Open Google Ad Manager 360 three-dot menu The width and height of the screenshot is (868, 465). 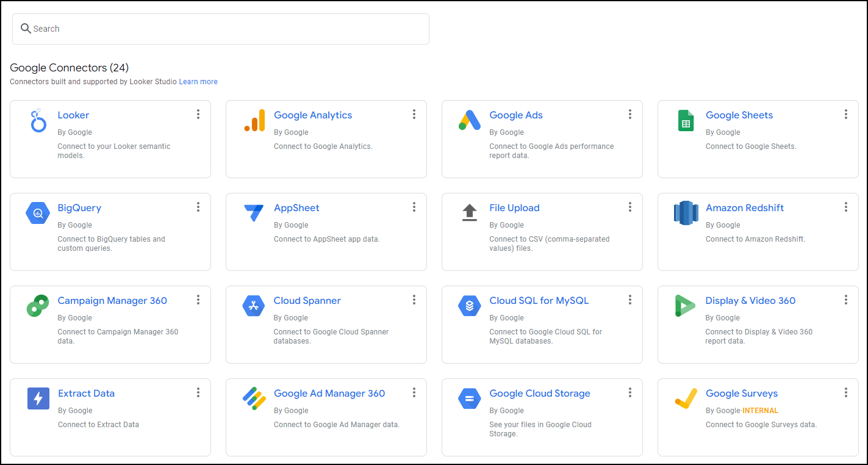414,392
